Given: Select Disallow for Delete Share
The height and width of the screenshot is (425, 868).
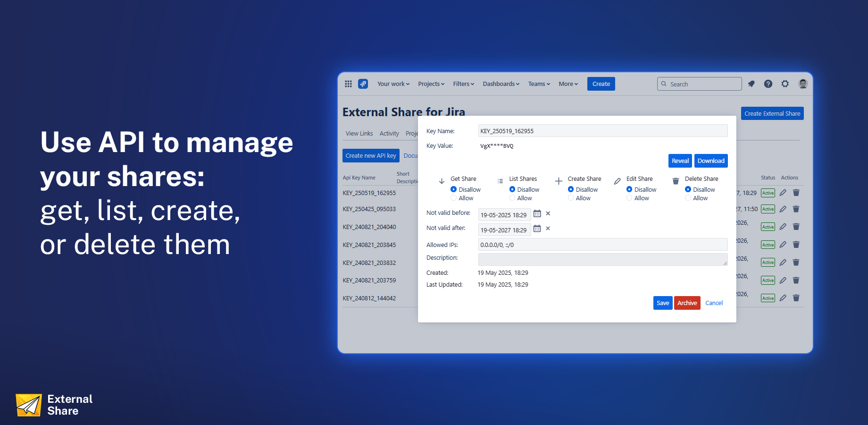Looking at the screenshot, I should 688,189.
